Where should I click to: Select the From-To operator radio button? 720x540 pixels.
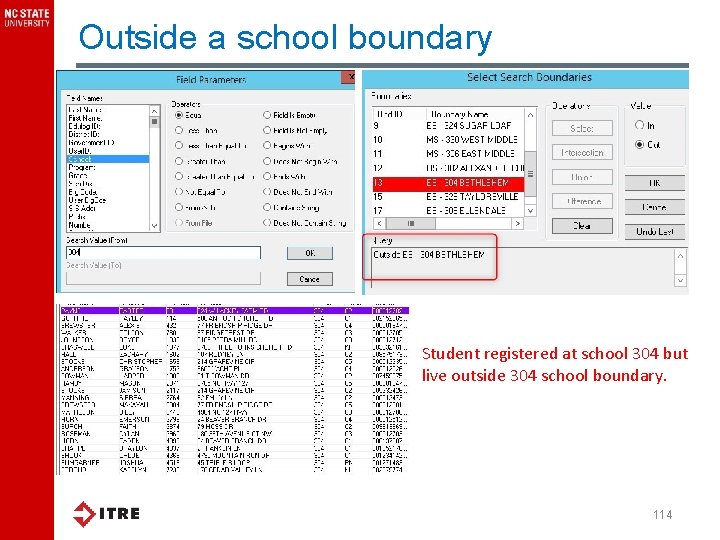click(180, 208)
